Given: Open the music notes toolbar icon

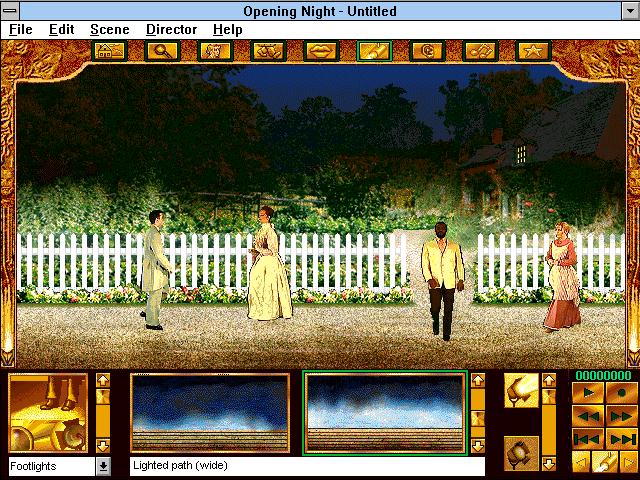Looking at the screenshot, I should pos(480,51).
